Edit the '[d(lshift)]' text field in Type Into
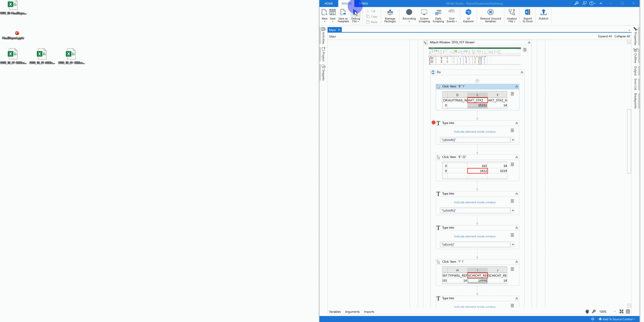This screenshot has width=644, height=322. click(475, 140)
